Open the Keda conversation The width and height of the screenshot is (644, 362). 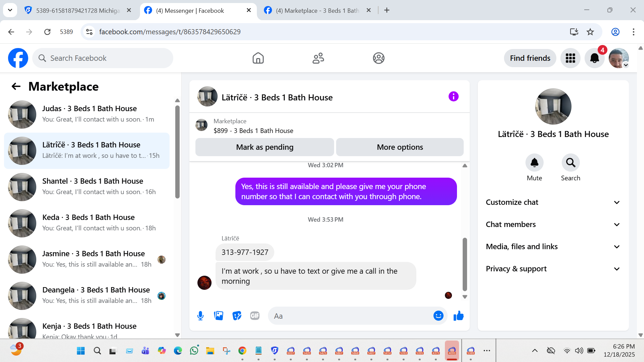[87, 223]
